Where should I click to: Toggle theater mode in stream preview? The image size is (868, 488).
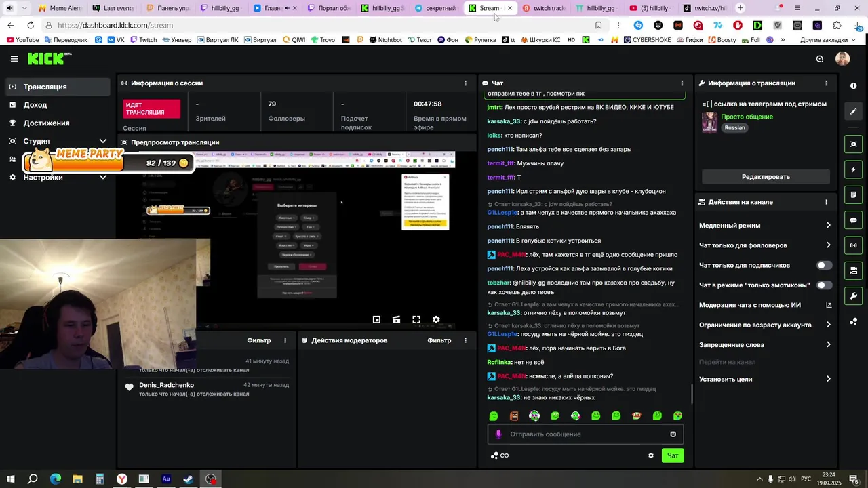[397, 320]
